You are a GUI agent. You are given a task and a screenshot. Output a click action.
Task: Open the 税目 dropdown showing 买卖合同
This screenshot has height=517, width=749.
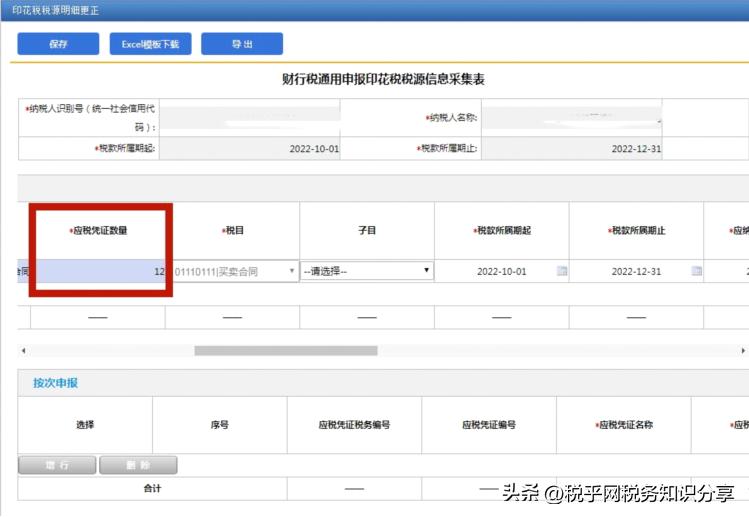coord(235,271)
